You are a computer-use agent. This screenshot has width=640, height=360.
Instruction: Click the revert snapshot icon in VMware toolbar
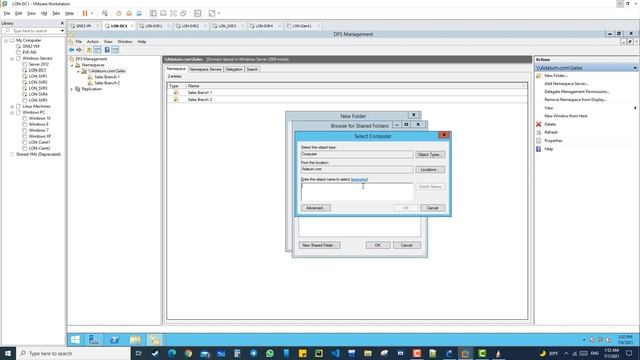[x=129, y=13]
